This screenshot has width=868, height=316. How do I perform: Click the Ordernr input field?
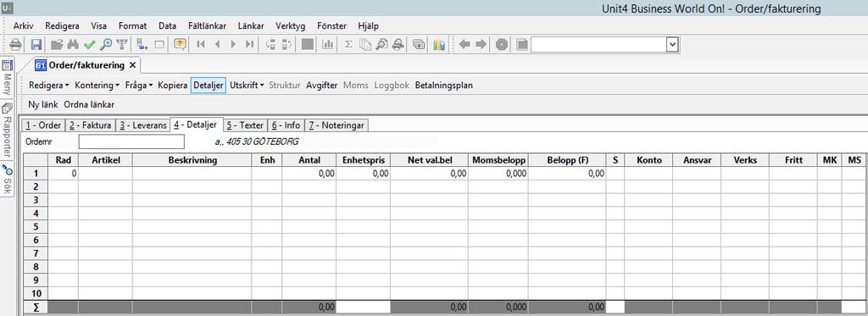click(131, 141)
